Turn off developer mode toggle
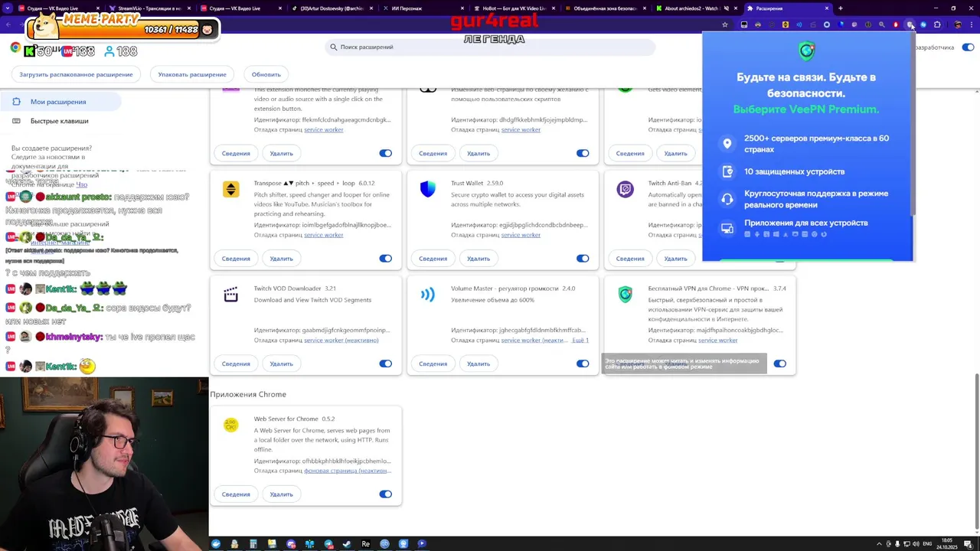Image resolution: width=980 pixels, height=551 pixels. [x=968, y=47]
